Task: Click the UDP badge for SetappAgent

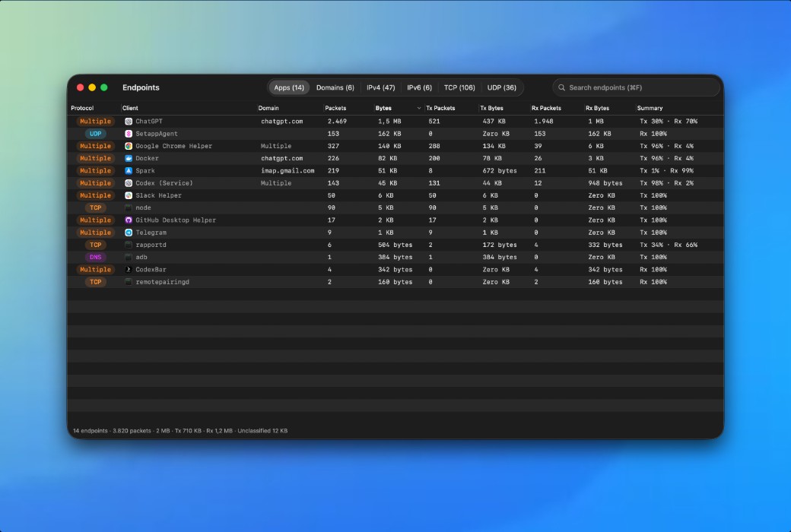Action: (95, 134)
